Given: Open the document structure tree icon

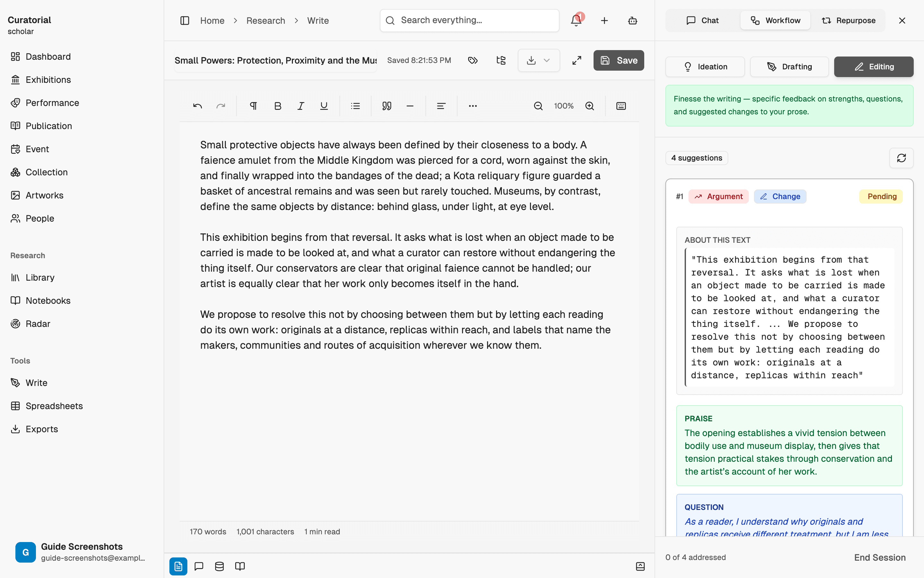Looking at the screenshot, I should [501, 60].
